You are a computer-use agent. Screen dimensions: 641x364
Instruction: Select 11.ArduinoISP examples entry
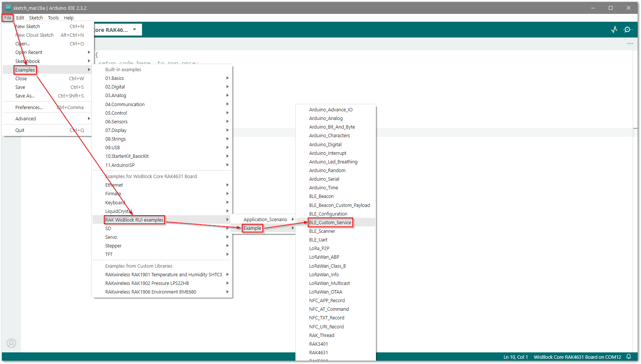pyautogui.click(x=162, y=165)
